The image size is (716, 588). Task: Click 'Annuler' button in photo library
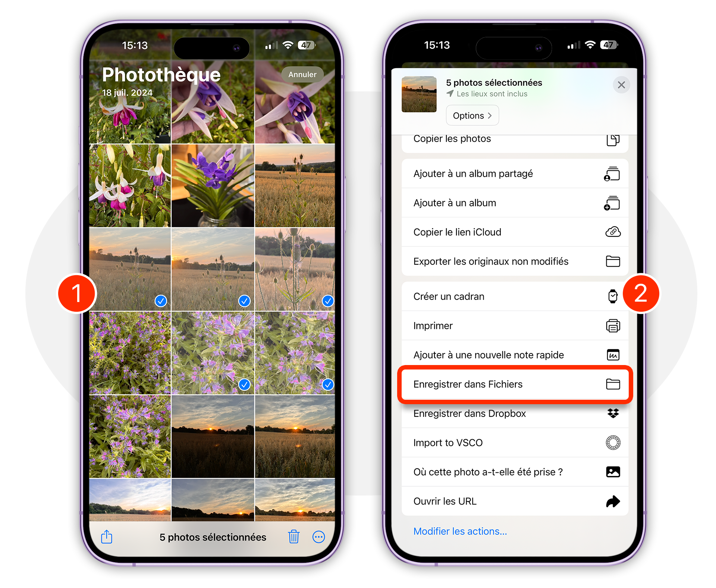pyautogui.click(x=303, y=74)
